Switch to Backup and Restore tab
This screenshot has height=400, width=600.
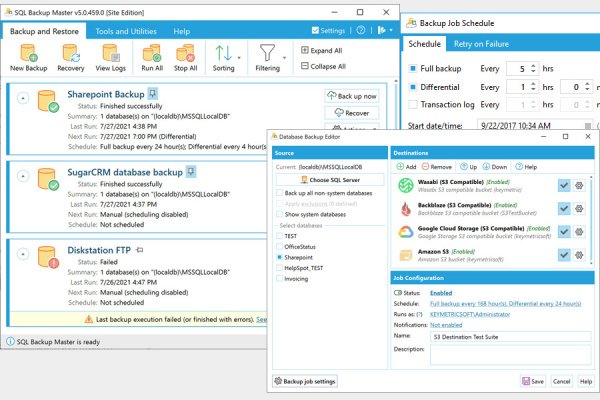(44, 31)
